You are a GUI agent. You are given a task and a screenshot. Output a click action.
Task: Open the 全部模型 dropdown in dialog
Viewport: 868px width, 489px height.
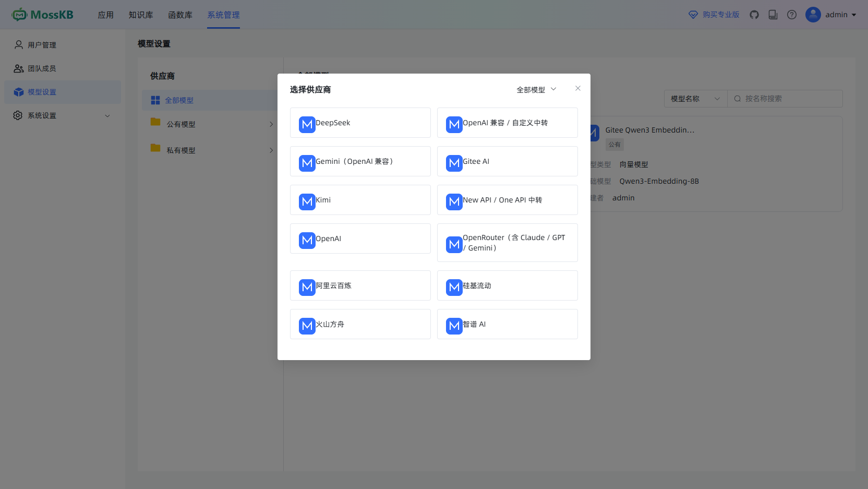[x=536, y=90]
